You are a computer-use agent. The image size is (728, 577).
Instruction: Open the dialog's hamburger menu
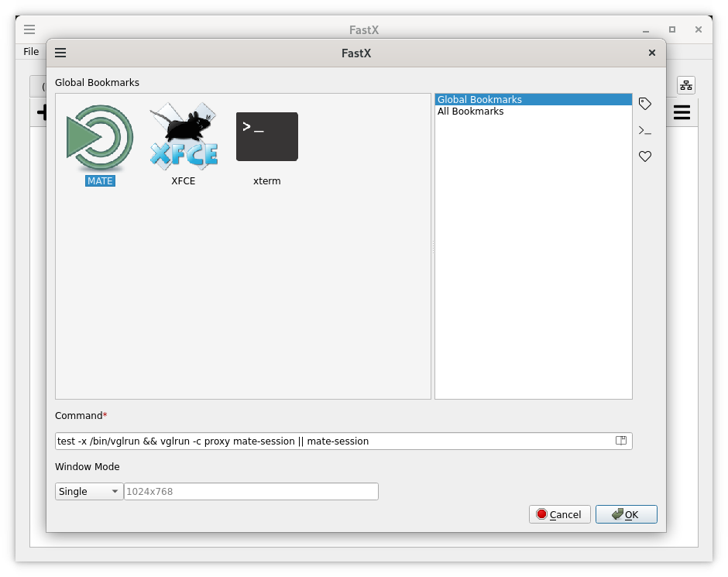(x=60, y=53)
